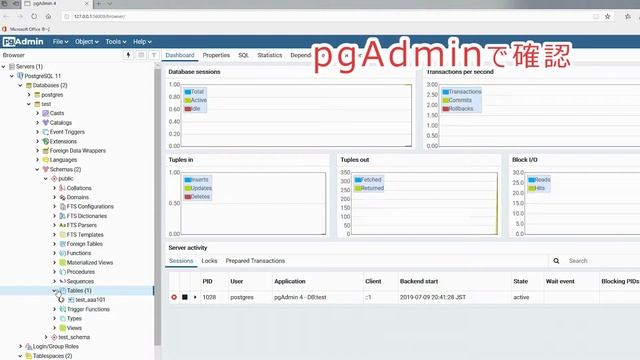640x360 pixels.
Task: Click the PostgreSQL 11 server elephant icon
Action: [x=20, y=76]
